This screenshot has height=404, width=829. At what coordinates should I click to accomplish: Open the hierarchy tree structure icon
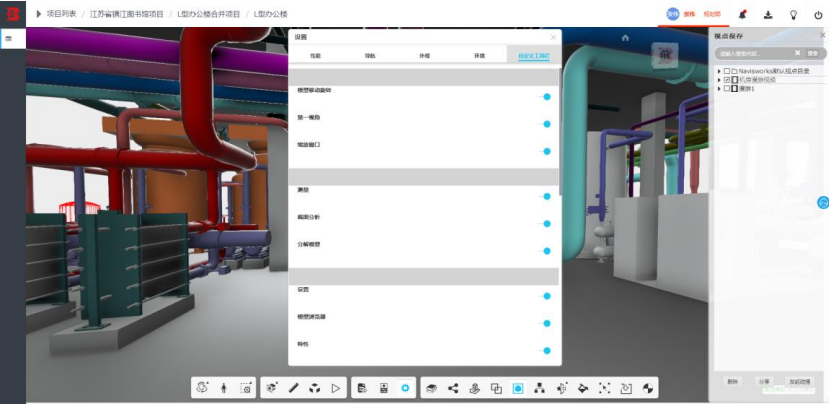click(x=539, y=388)
